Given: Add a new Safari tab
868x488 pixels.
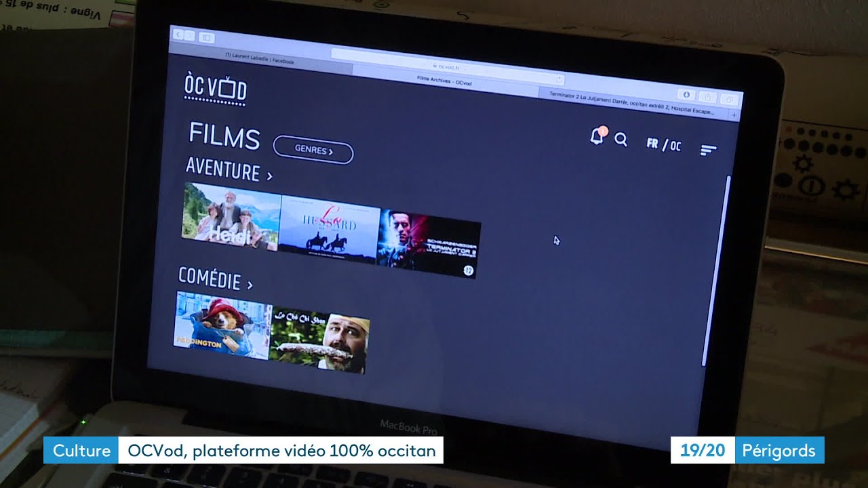Looking at the screenshot, I should click(x=734, y=115).
